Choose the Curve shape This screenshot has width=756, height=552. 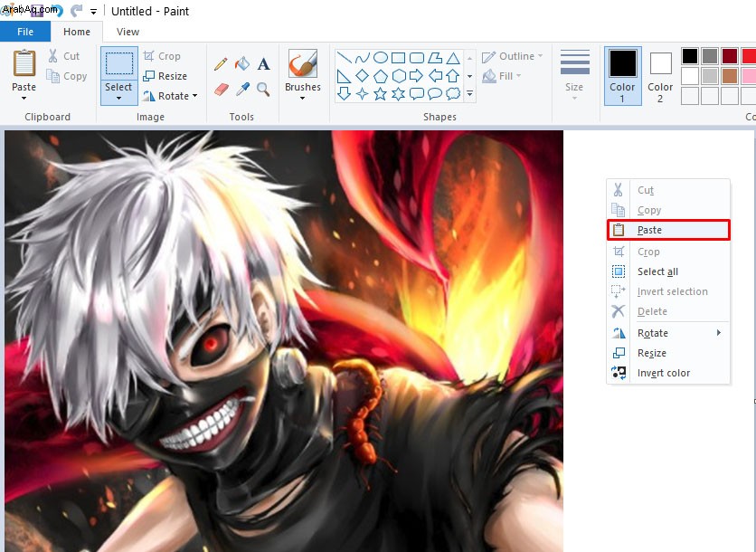(x=362, y=58)
